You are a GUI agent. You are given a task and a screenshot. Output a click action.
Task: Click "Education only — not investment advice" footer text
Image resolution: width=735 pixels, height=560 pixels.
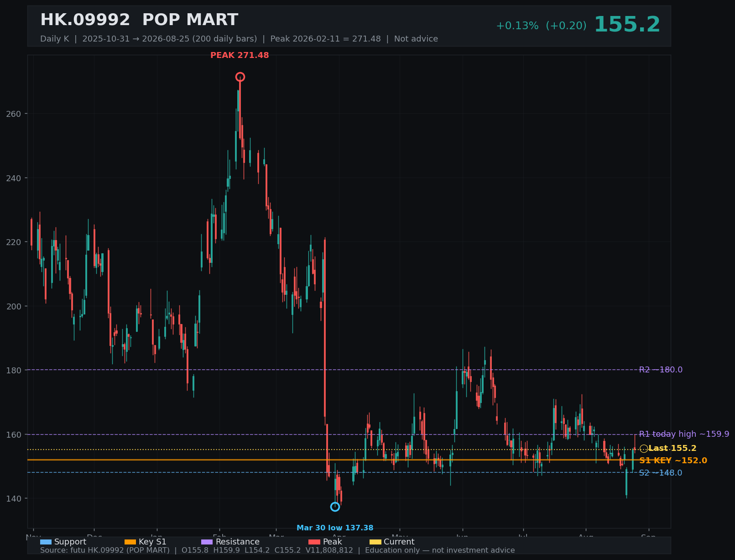coord(440,550)
